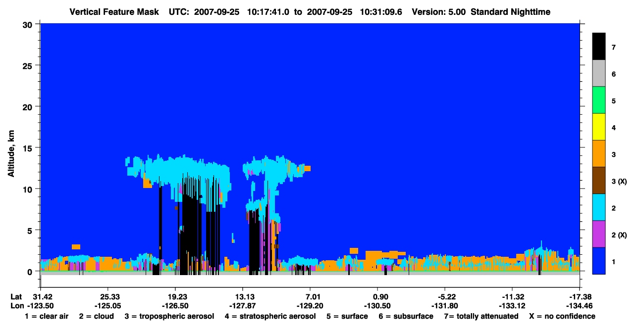The height and width of the screenshot is (330, 644).
Task: Click the '2 = cloud' legend text
Action: click(96, 316)
